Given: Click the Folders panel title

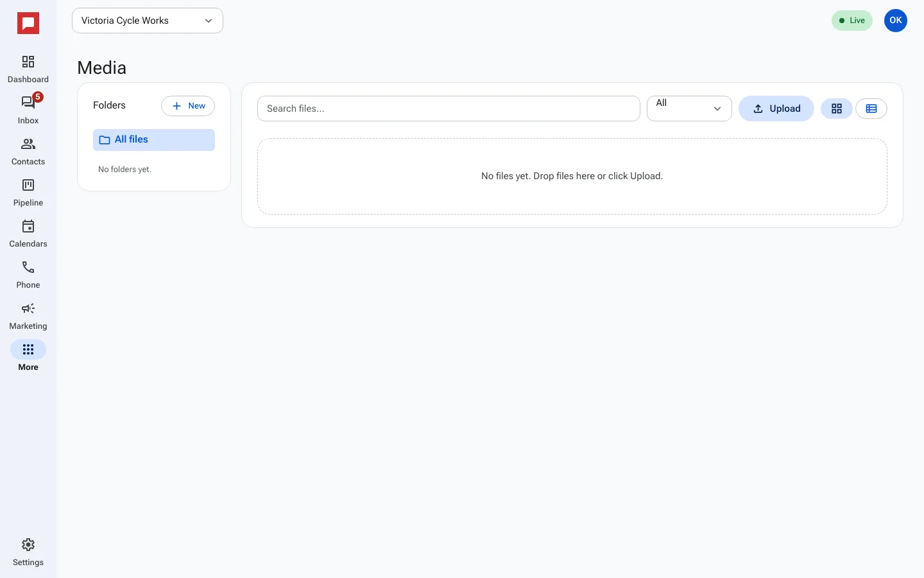Looking at the screenshot, I should point(109,105).
